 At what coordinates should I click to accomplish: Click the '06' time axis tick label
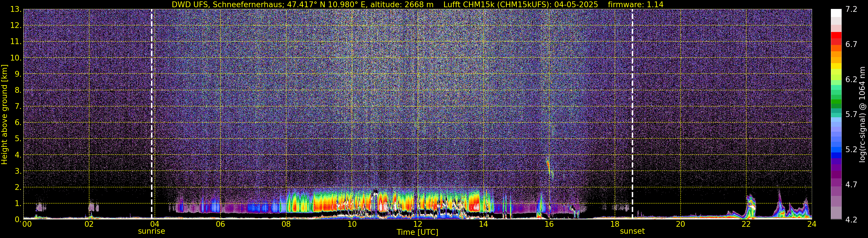coord(220,224)
